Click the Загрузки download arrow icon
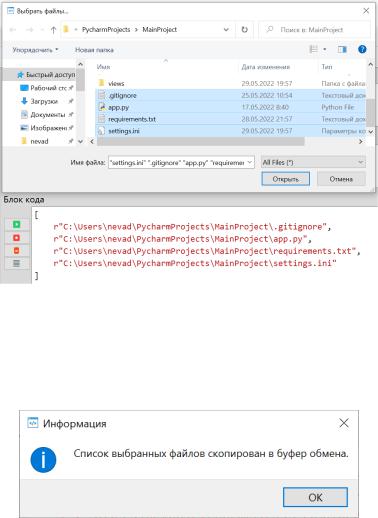The image size is (378, 518). pos(24,101)
